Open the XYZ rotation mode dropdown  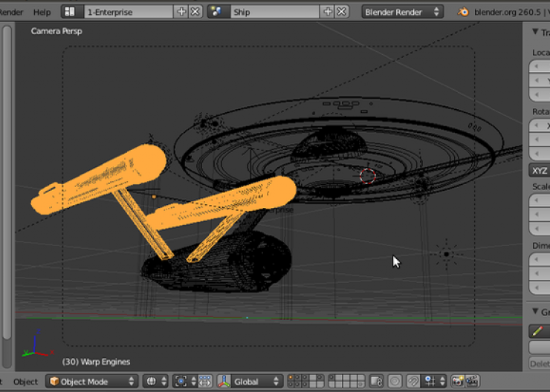(x=540, y=171)
